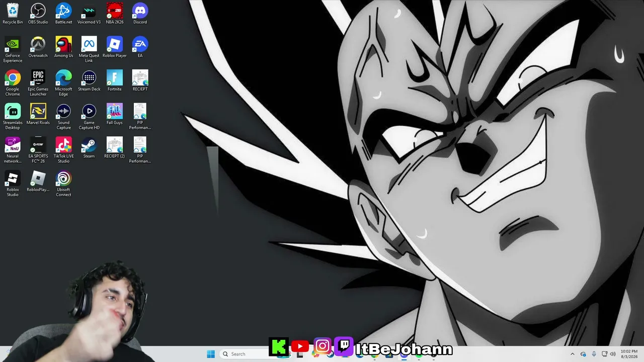The width and height of the screenshot is (644, 362).
Task: Click the Stream Deck desktop icon
Action: [89, 81]
